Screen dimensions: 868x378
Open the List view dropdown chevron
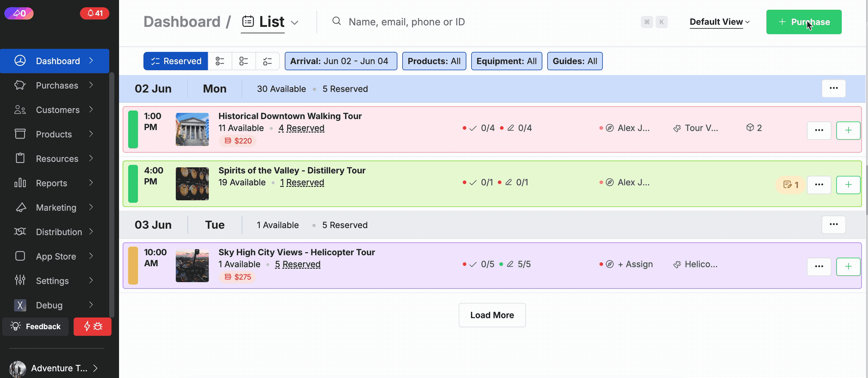point(295,23)
